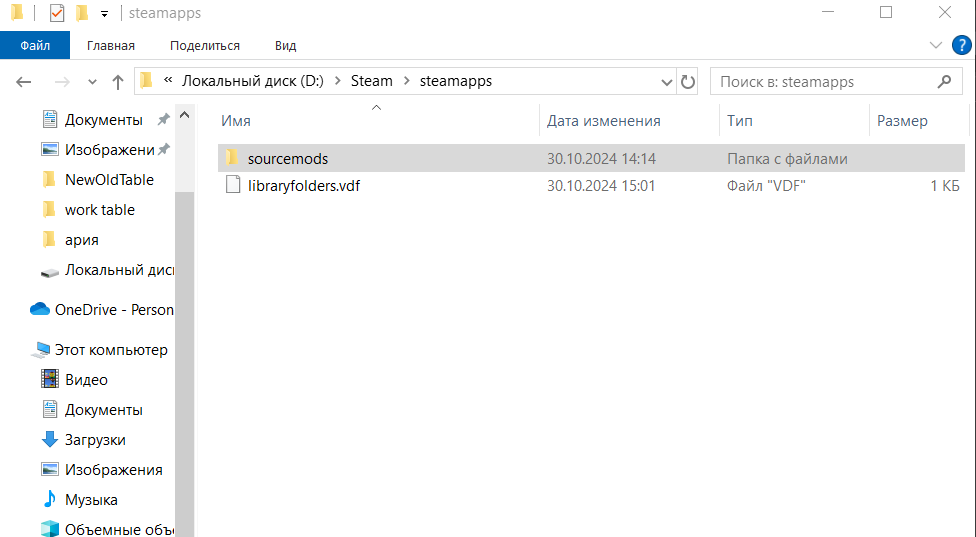Open address bar history dropdown

tap(667, 82)
